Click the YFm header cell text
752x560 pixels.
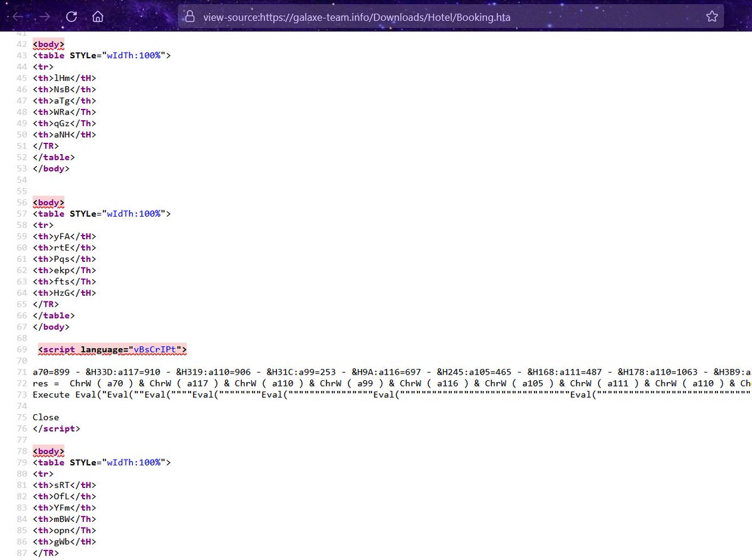(62, 507)
